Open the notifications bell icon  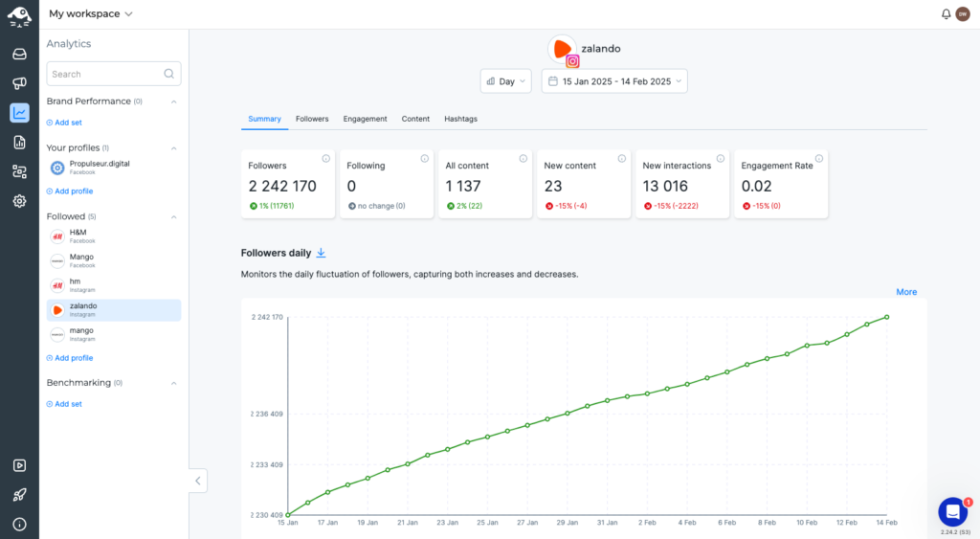tap(946, 13)
